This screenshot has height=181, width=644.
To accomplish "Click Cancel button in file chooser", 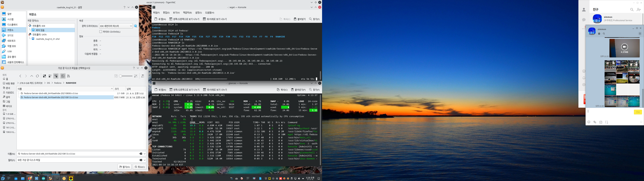I will coord(140,167).
